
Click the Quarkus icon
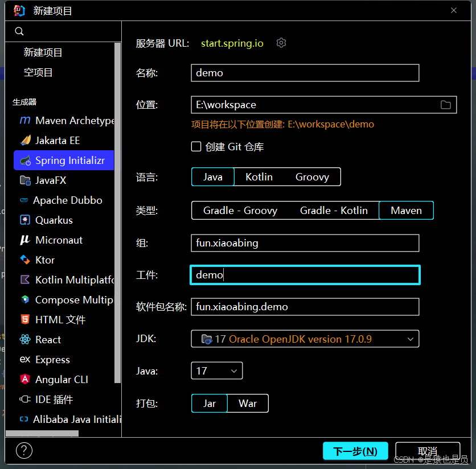tap(25, 220)
